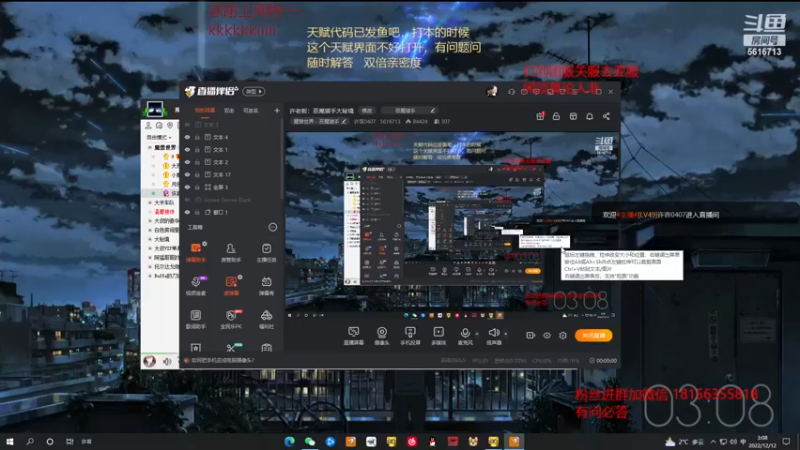Click the record video icon near 关闭直播
This screenshot has width=800, height=450.
pos(530,335)
